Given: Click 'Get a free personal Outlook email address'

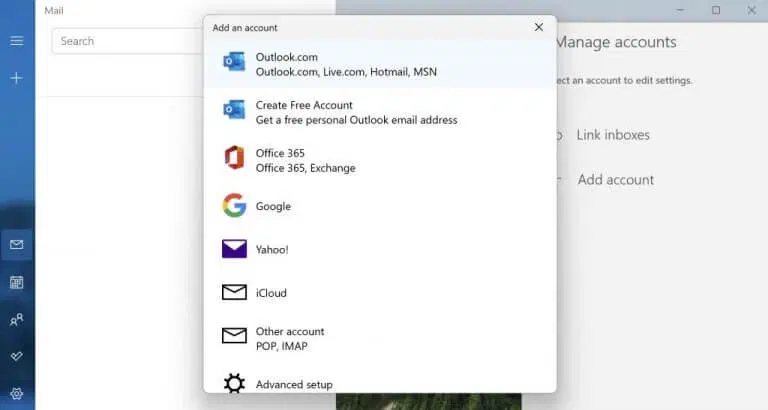Looking at the screenshot, I should [x=357, y=120].
